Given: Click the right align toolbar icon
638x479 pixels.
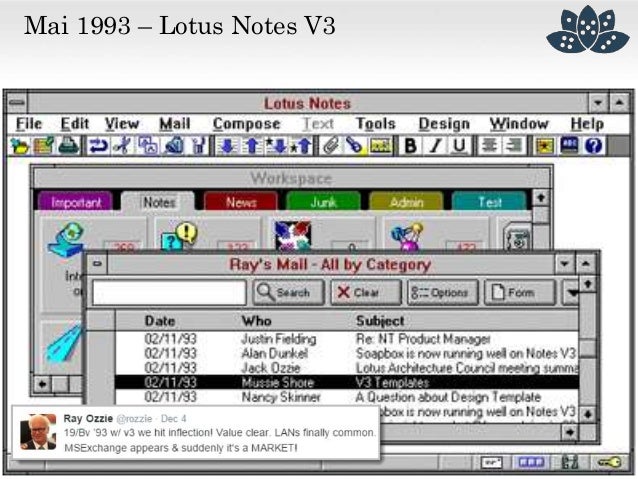Looking at the screenshot, I should click(x=514, y=146).
